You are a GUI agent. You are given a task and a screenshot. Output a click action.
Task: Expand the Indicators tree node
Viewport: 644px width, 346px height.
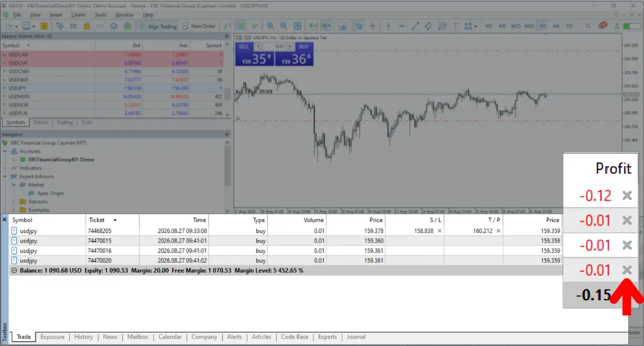[x=5, y=168]
